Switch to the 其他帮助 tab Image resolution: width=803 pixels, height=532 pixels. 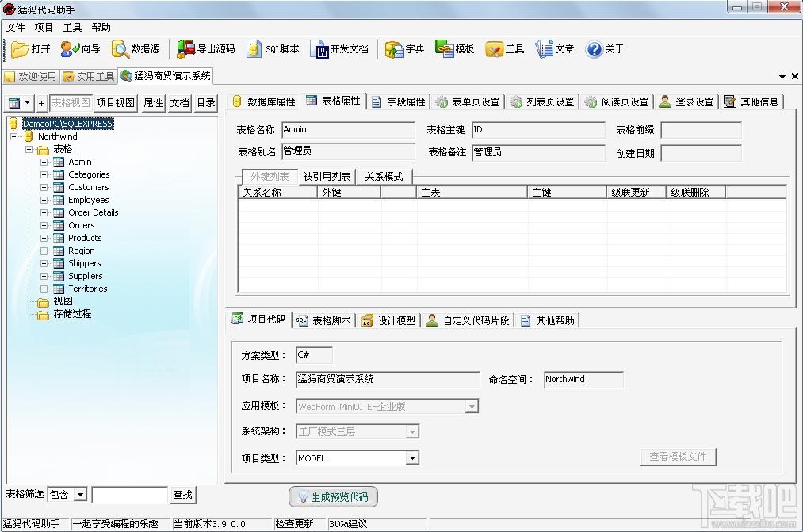[x=548, y=320]
